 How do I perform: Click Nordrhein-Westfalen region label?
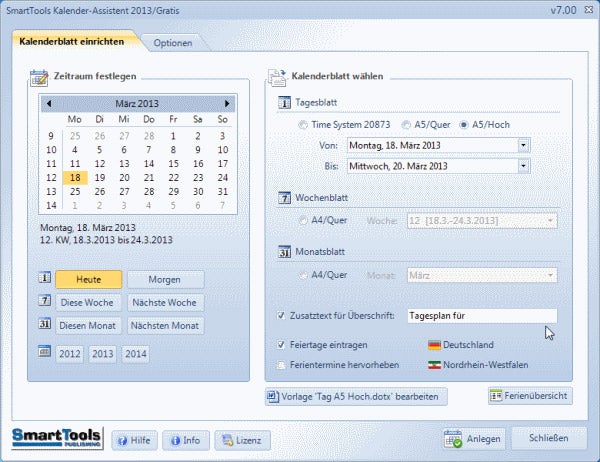click(x=486, y=365)
